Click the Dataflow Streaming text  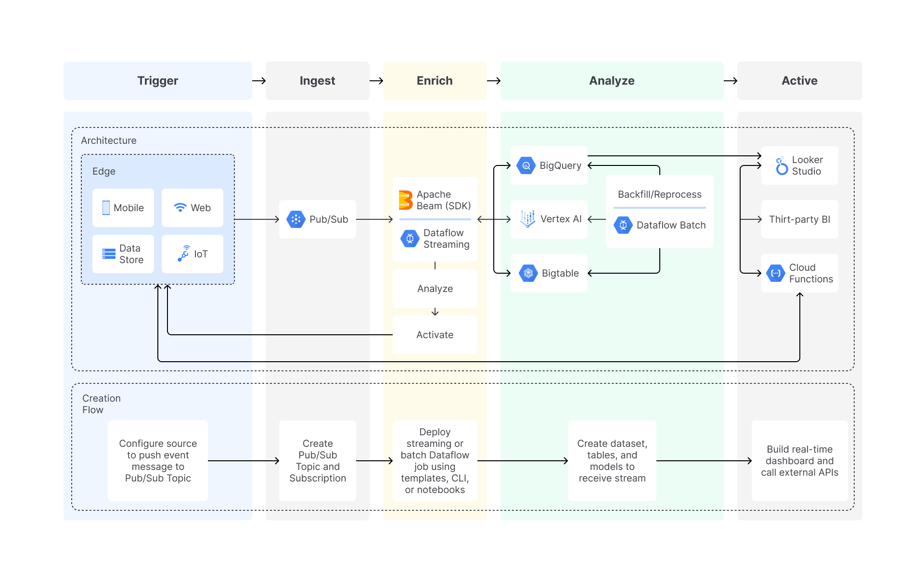[x=447, y=239]
